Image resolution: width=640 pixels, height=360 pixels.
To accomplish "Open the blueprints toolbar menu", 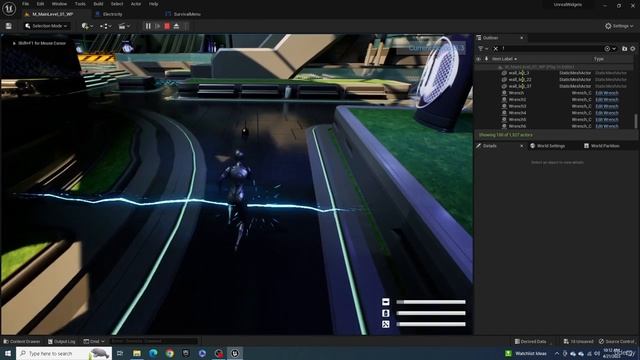I will click(106, 26).
